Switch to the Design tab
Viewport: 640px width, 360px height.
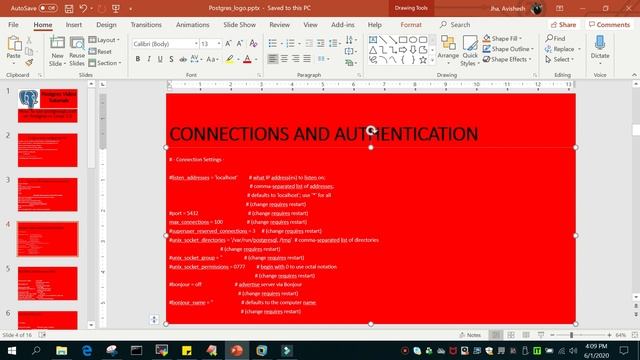(x=107, y=25)
